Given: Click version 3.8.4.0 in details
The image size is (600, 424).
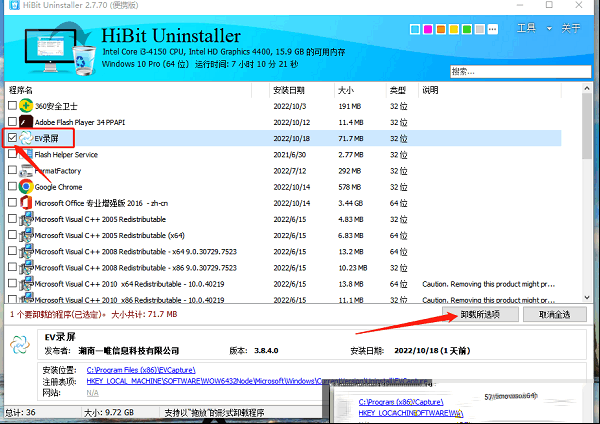Looking at the screenshot, I should 266,351.
